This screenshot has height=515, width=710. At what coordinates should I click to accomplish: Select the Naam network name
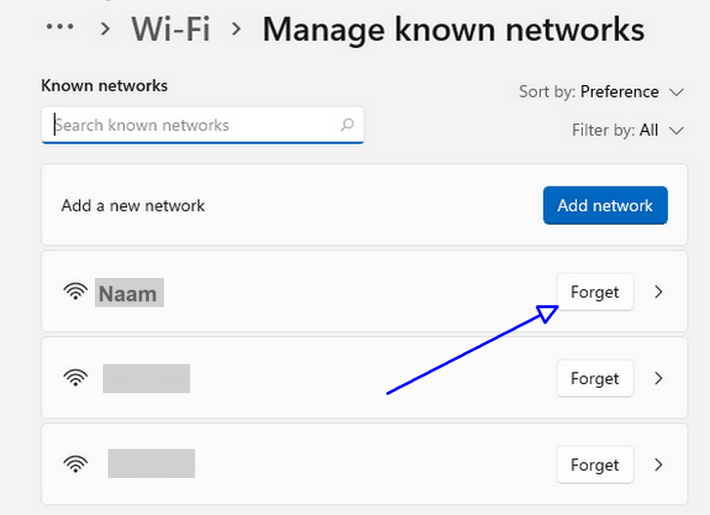128,293
